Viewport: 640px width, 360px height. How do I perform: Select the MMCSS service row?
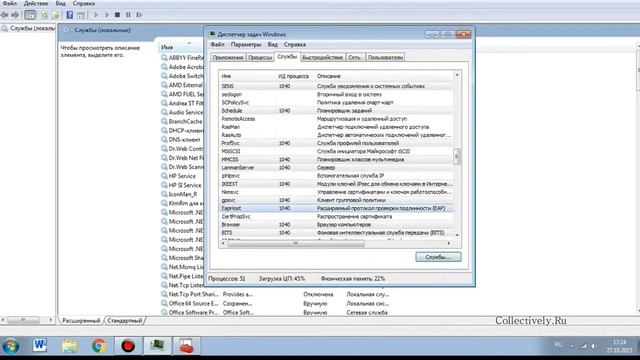tap(336, 160)
